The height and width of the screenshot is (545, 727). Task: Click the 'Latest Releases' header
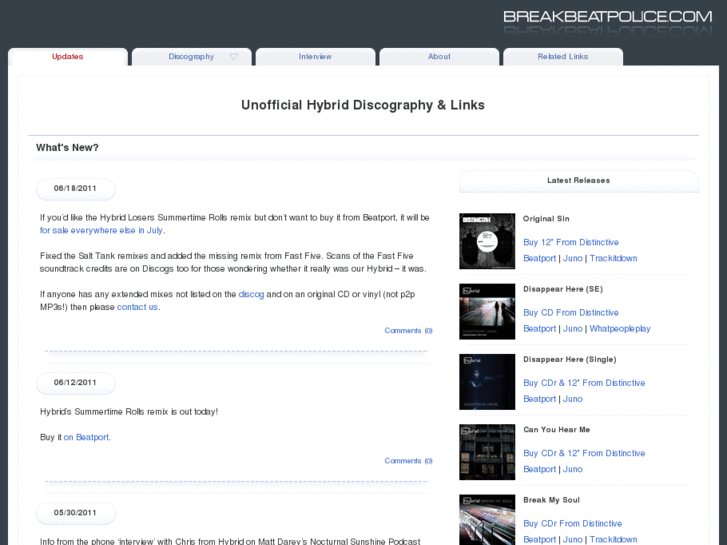coord(579,181)
